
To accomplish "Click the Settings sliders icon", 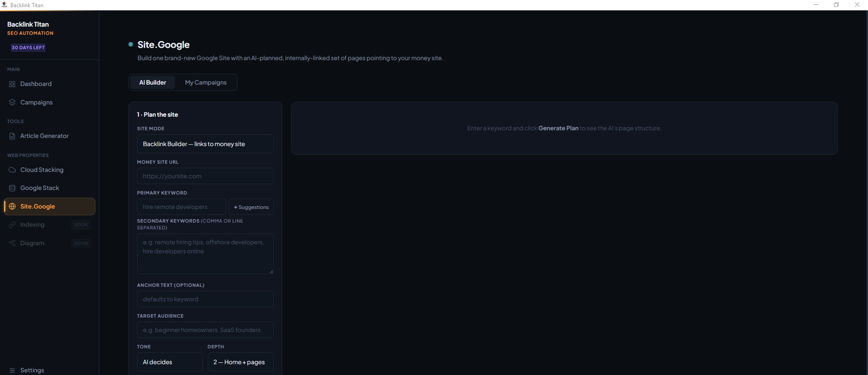I will [x=12, y=371].
